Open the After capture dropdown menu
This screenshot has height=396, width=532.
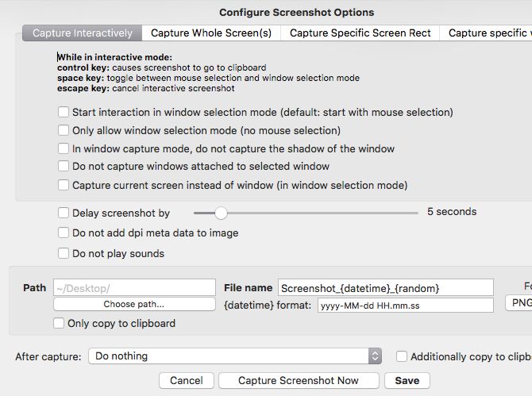(235, 357)
